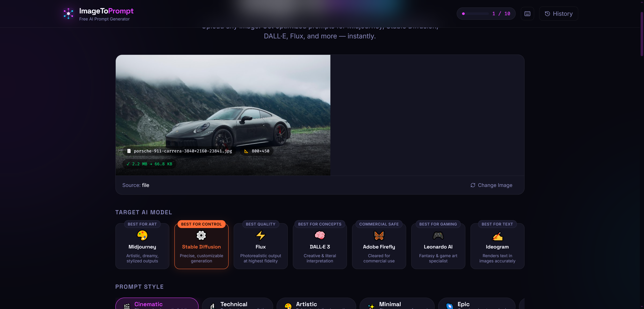Open the keyboard shortcuts icon button

coord(527,14)
